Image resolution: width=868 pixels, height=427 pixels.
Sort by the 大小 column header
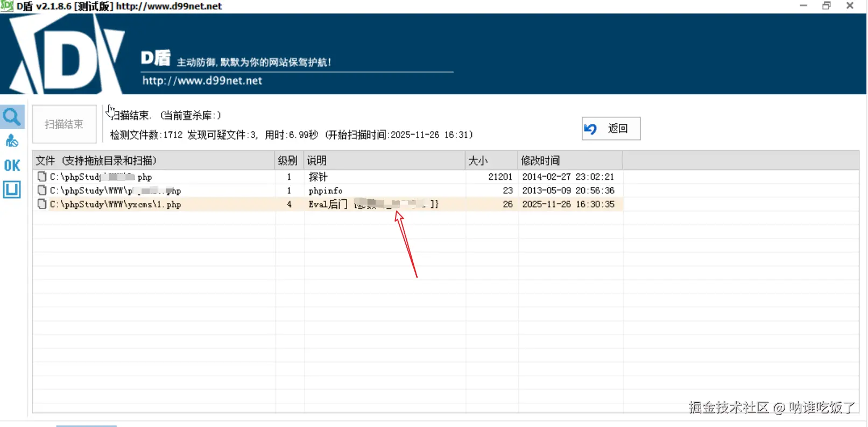(x=491, y=160)
